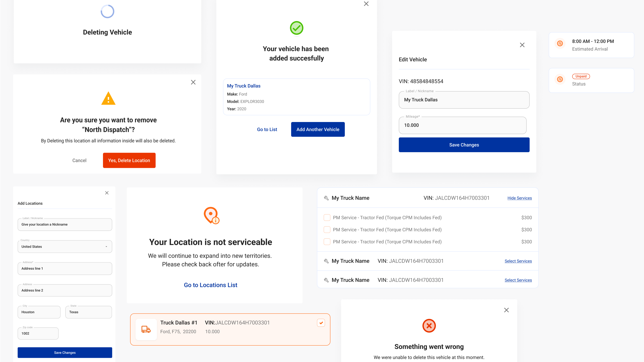The width and height of the screenshot is (644, 362).
Task: Click the Yes, Delete Location button
Action: [x=129, y=160]
